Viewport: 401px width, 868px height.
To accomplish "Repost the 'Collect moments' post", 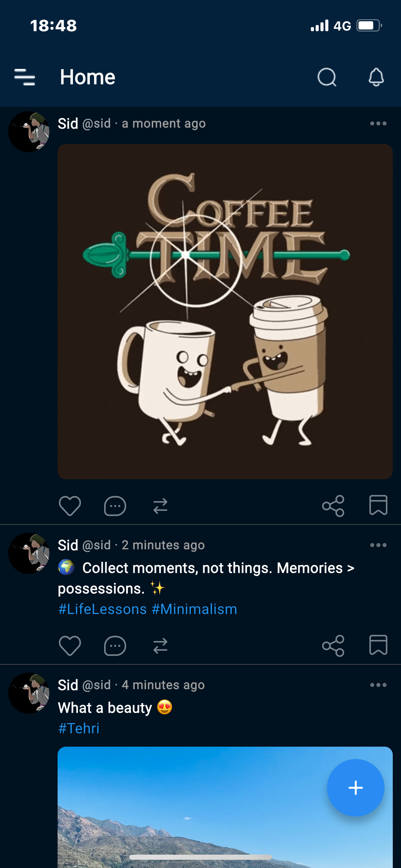I will 160,646.
